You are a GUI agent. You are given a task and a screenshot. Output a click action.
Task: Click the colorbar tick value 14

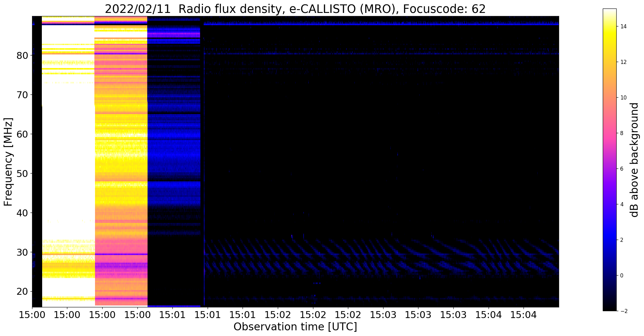(x=623, y=27)
